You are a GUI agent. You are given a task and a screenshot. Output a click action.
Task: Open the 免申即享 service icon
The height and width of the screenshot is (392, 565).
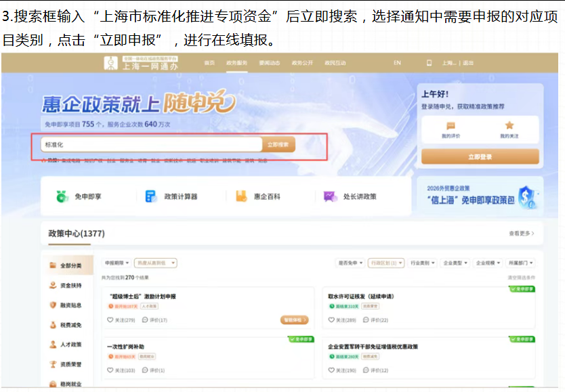point(62,196)
